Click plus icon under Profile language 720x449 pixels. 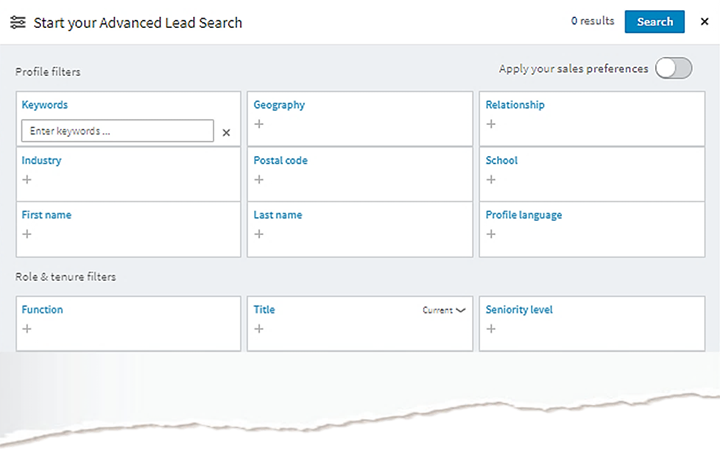491,234
